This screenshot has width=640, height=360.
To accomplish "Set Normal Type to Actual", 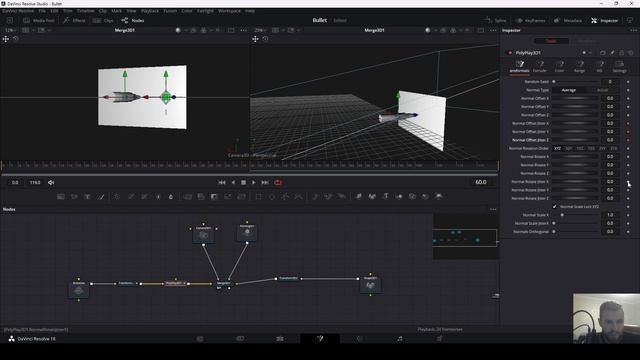I will point(602,90).
